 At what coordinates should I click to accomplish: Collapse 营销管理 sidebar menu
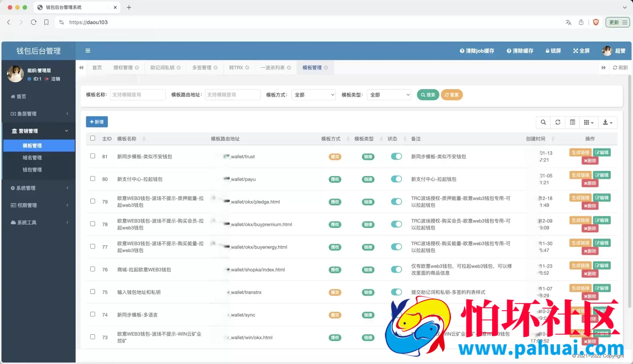tap(38, 131)
